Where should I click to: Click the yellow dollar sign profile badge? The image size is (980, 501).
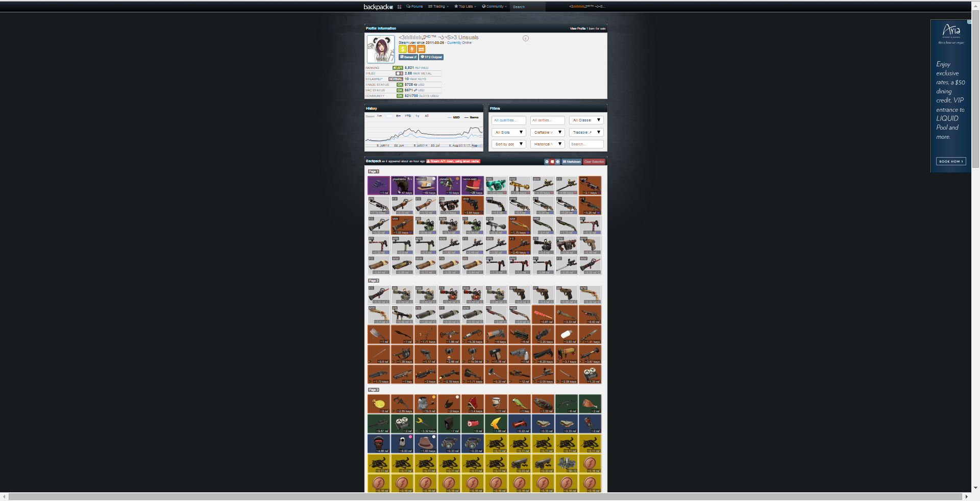[403, 49]
